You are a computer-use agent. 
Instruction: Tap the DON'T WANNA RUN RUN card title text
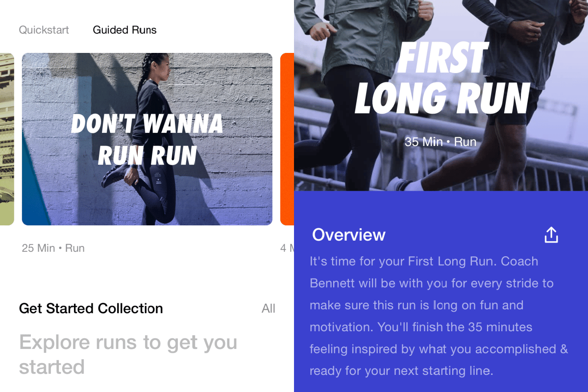point(147,140)
